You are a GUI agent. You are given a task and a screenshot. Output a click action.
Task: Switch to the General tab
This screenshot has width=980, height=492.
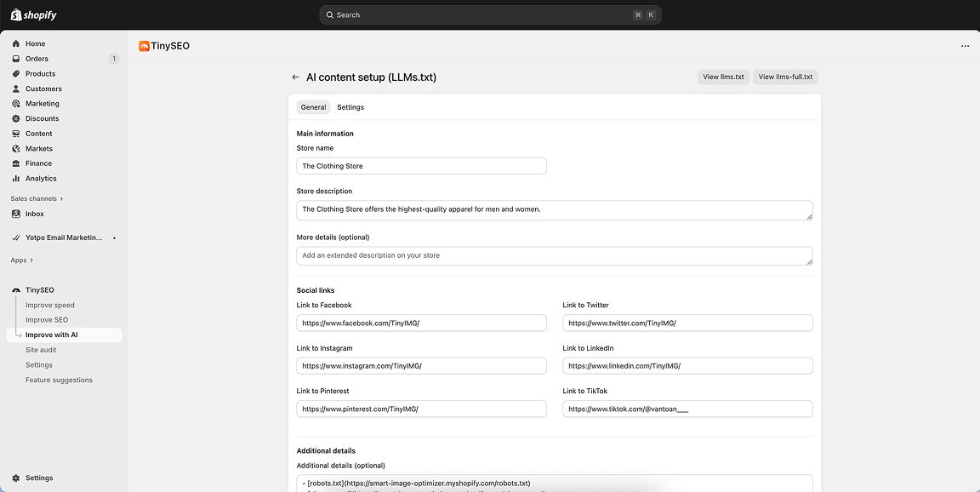pyautogui.click(x=313, y=107)
